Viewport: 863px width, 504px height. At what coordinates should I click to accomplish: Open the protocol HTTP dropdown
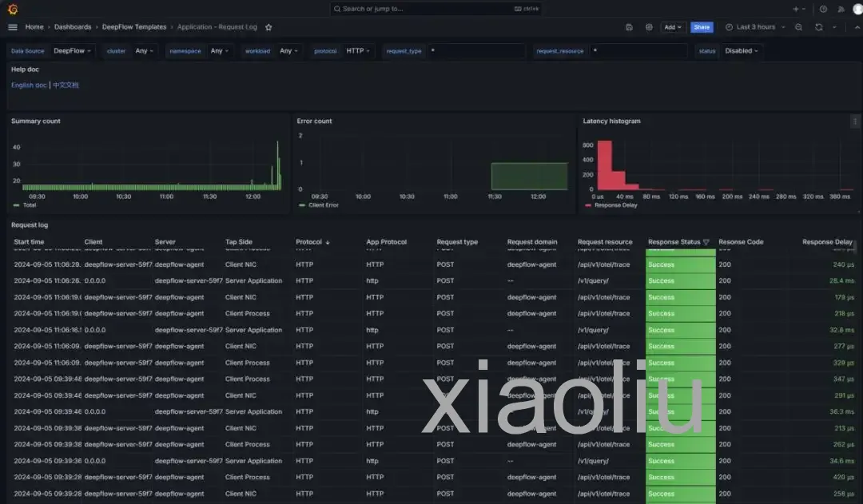[x=358, y=50]
